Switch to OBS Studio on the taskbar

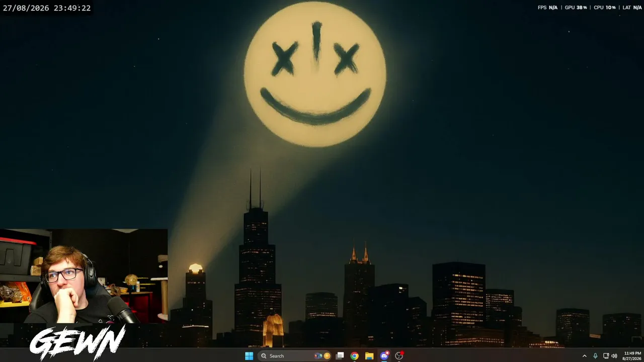click(x=399, y=356)
